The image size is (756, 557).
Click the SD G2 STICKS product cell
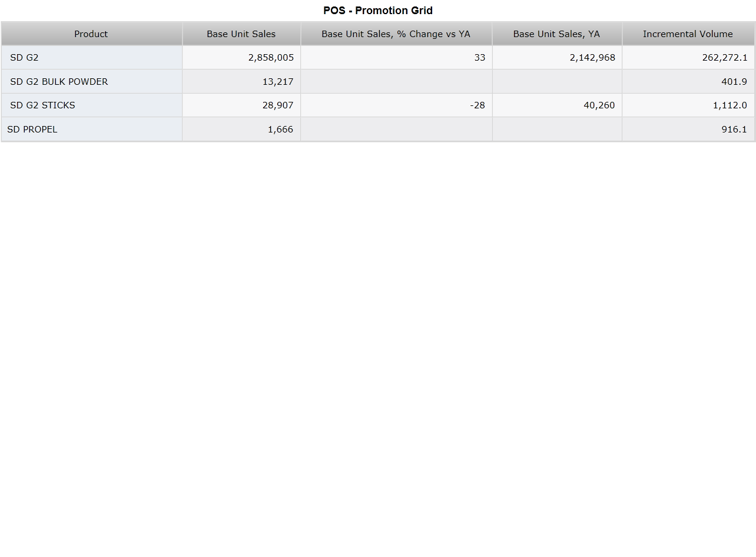point(92,105)
